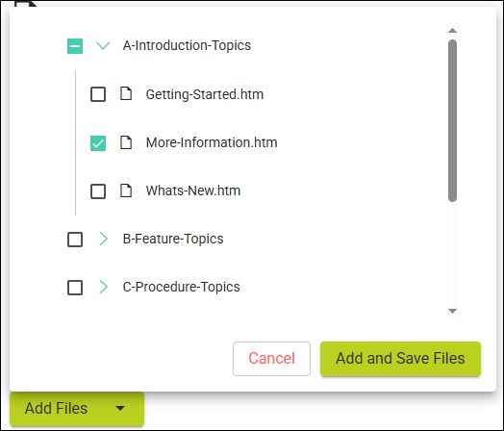Click the More-Information.htm file icon
Image resolution: width=504 pixels, height=431 pixels.
126,142
